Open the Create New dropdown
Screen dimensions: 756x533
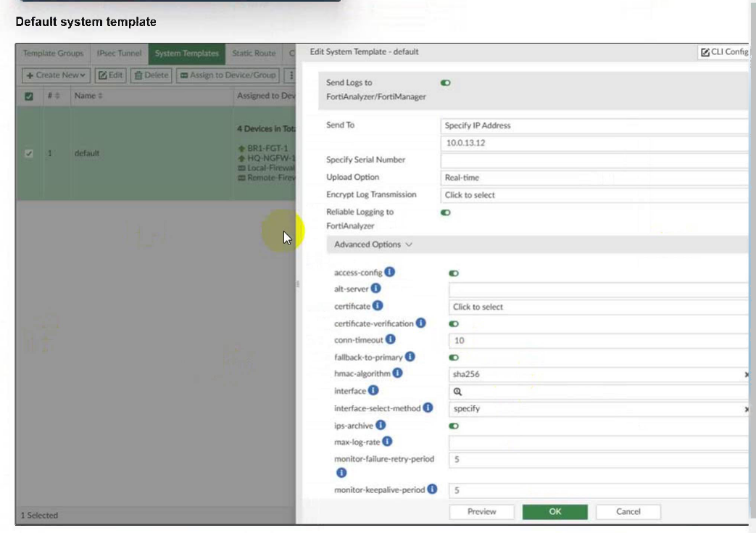(x=56, y=75)
